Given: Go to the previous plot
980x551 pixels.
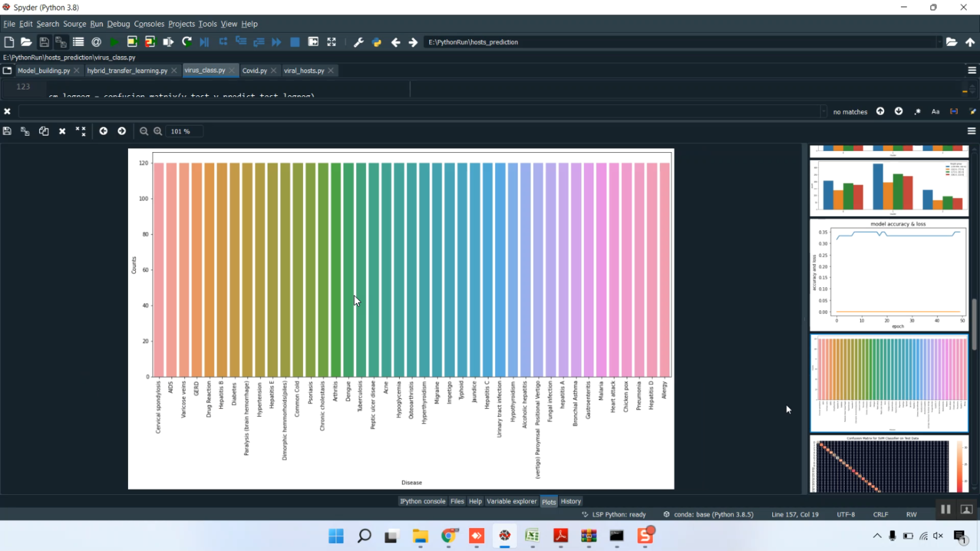Looking at the screenshot, I should (103, 131).
